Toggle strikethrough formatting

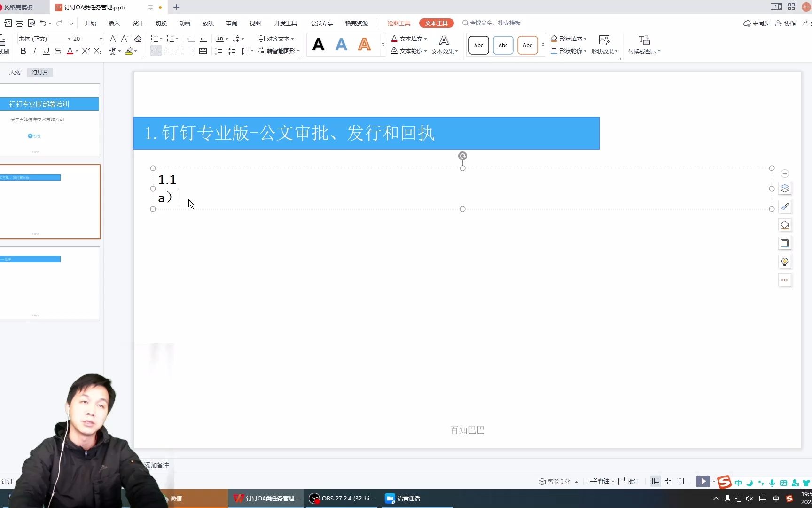click(58, 51)
